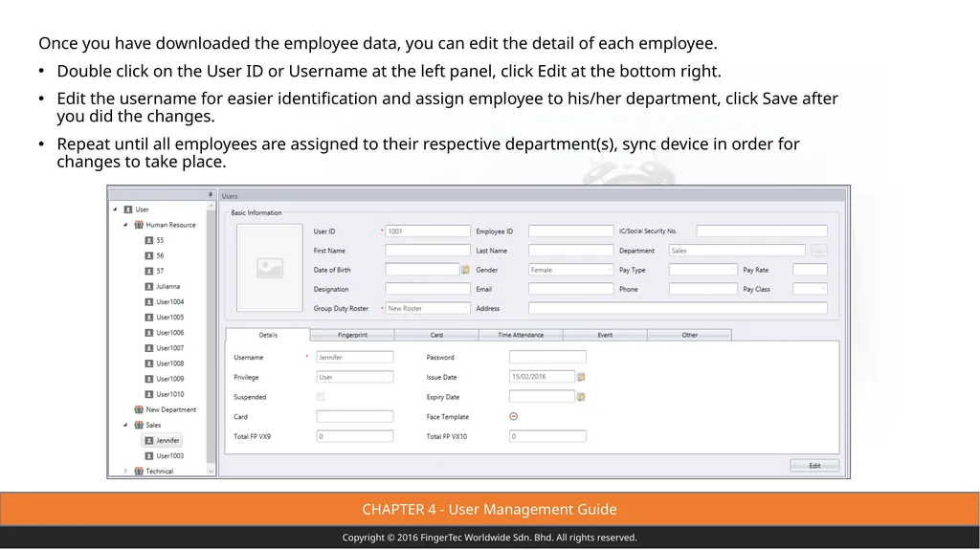
Task: Open Issue Date calendar picker
Action: coord(581,377)
